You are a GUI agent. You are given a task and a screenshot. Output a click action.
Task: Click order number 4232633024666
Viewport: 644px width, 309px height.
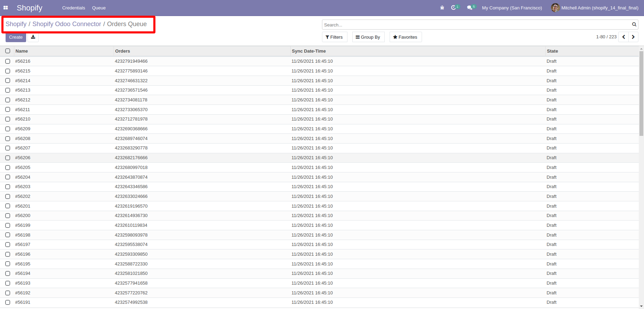[x=131, y=196]
